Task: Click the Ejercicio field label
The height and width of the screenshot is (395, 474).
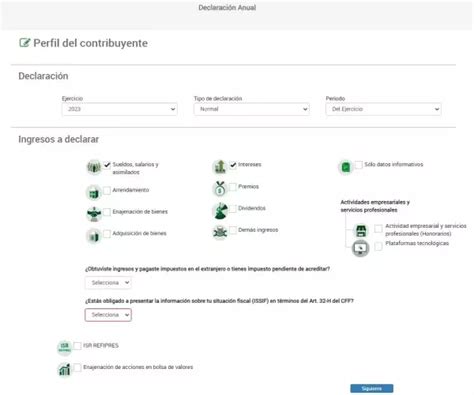Action: pos(72,98)
